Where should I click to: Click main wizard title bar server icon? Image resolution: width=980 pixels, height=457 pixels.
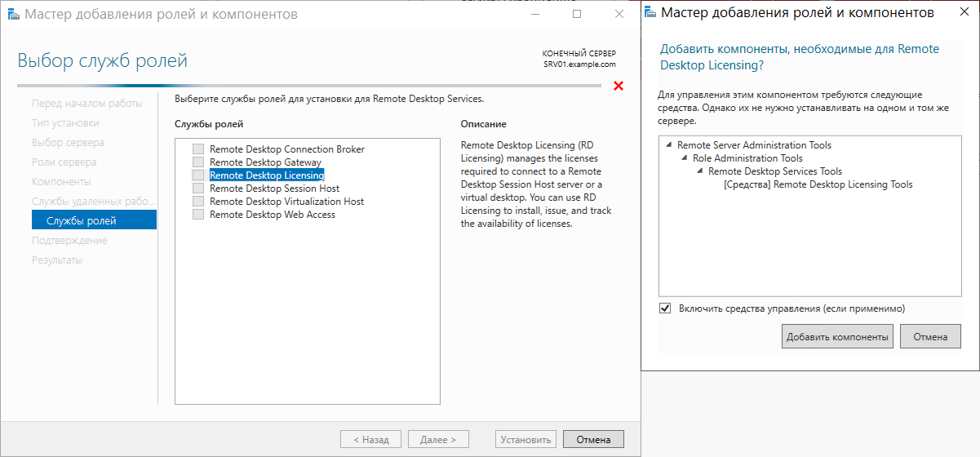click(11, 14)
